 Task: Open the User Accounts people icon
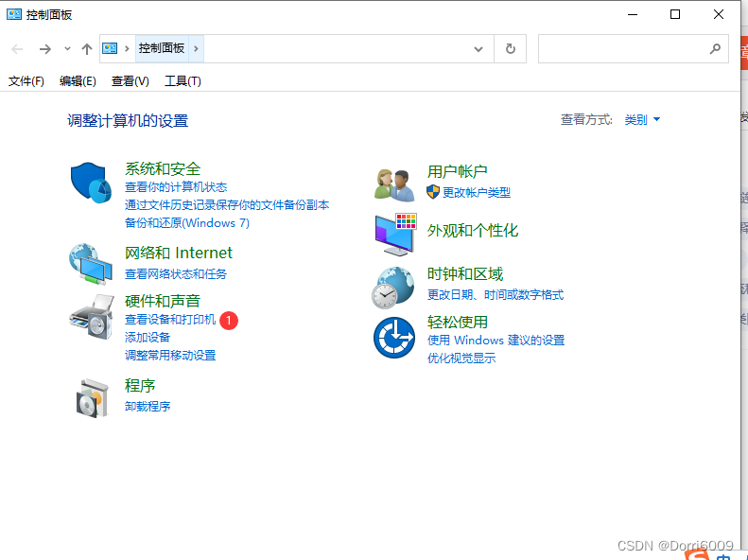(394, 185)
